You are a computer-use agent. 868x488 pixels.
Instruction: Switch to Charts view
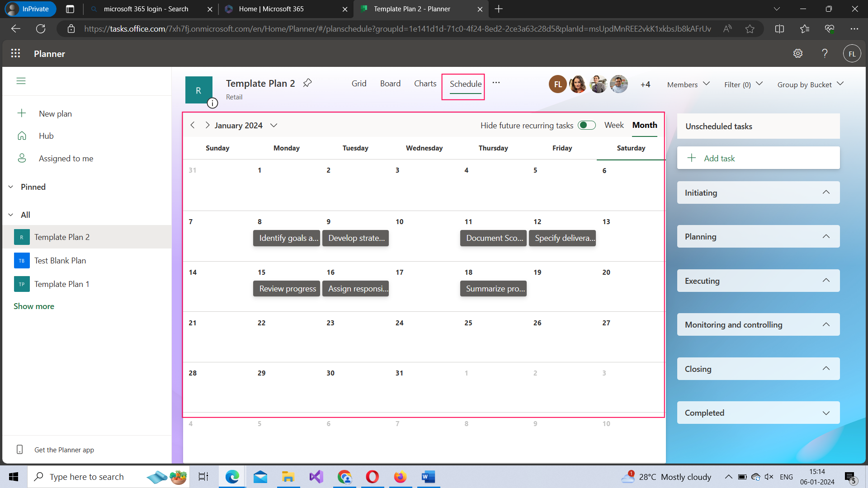click(x=425, y=84)
